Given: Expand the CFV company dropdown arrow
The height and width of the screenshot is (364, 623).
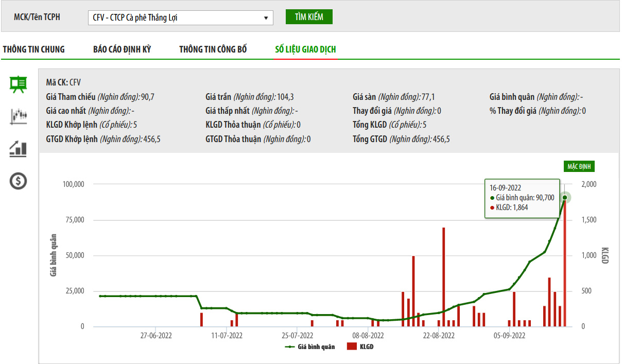Looking at the screenshot, I should 266,18.
